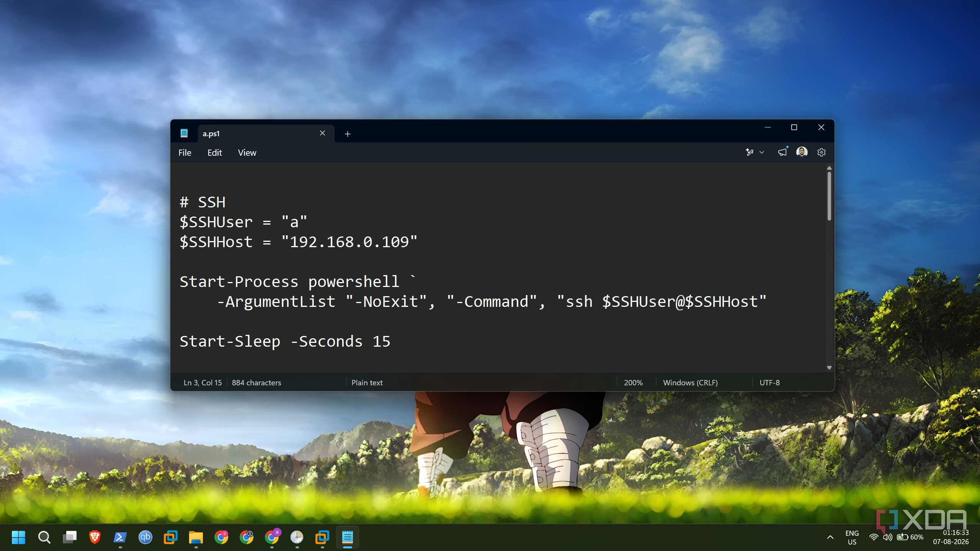Open Task View on the taskbar
This screenshot has height=551, width=980.
pos(70,537)
